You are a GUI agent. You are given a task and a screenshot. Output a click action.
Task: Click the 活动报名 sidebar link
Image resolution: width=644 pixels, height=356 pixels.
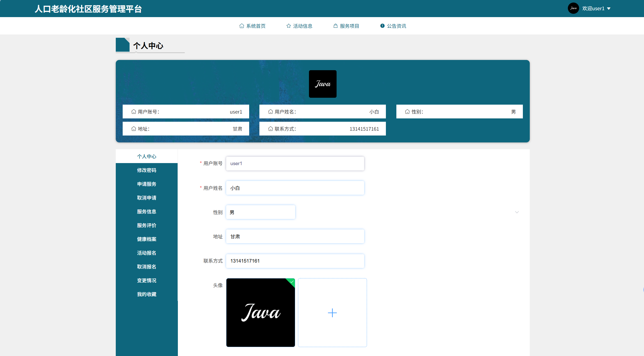click(146, 253)
